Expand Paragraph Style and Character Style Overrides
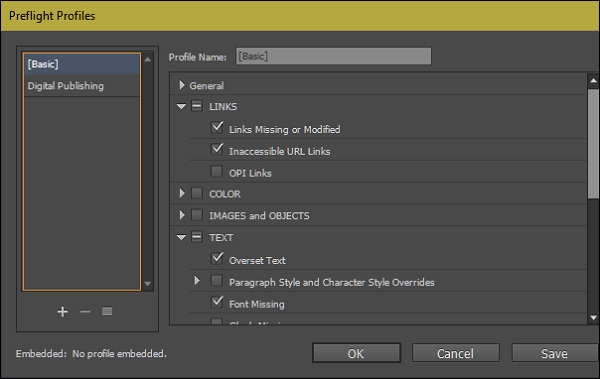The width and height of the screenshot is (600, 379). point(197,281)
